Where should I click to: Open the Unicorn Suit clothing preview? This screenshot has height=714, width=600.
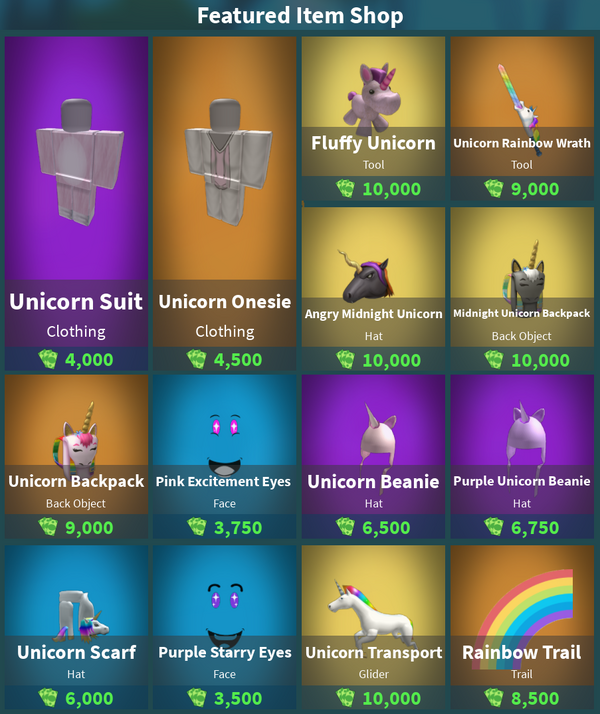point(77,162)
